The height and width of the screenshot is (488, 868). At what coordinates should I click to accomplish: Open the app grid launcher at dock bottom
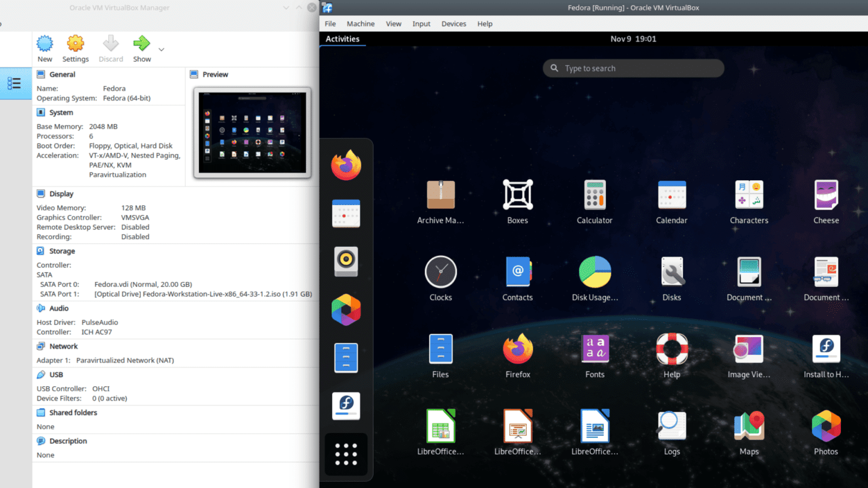point(346,454)
